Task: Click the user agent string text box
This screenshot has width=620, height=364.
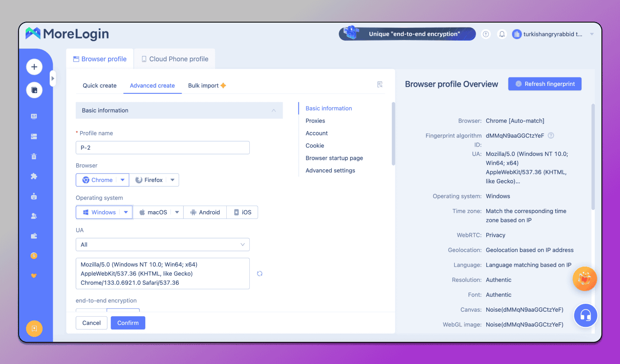Action: pos(163,274)
